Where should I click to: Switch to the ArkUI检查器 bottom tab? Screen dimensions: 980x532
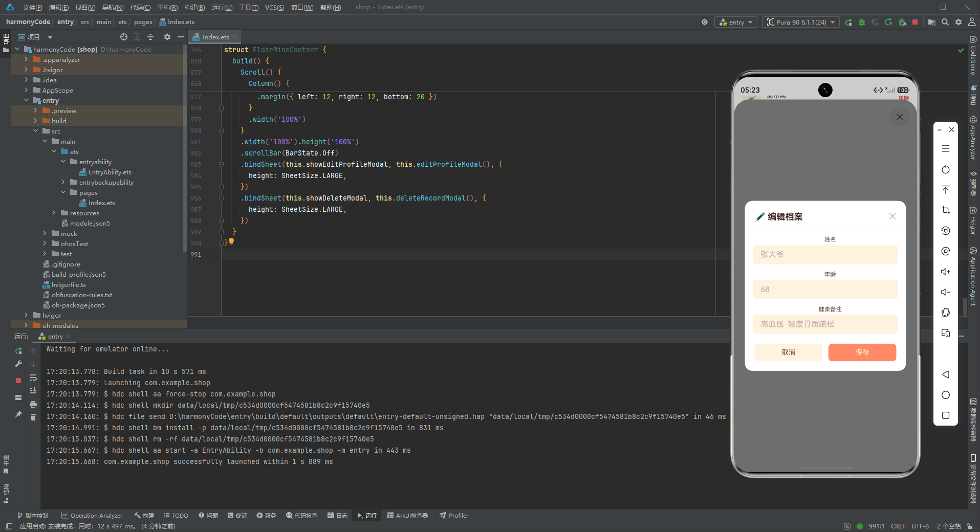(x=407, y=515)
